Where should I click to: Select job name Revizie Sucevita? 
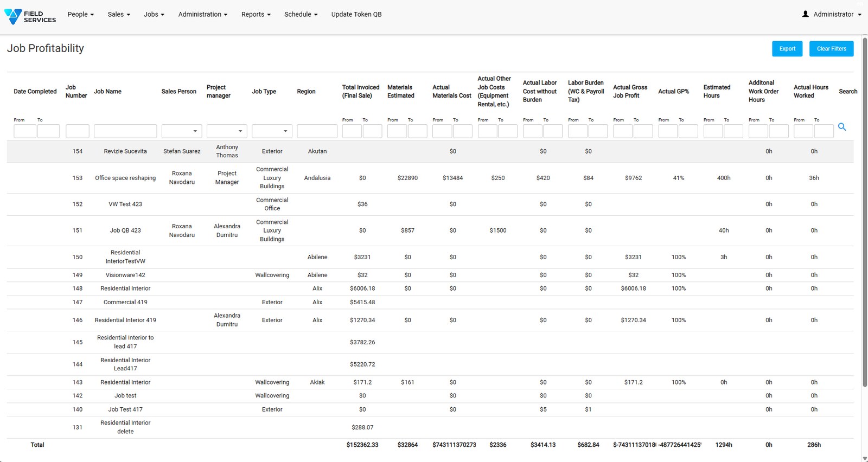pyautogui.click(x=125, y=151)
